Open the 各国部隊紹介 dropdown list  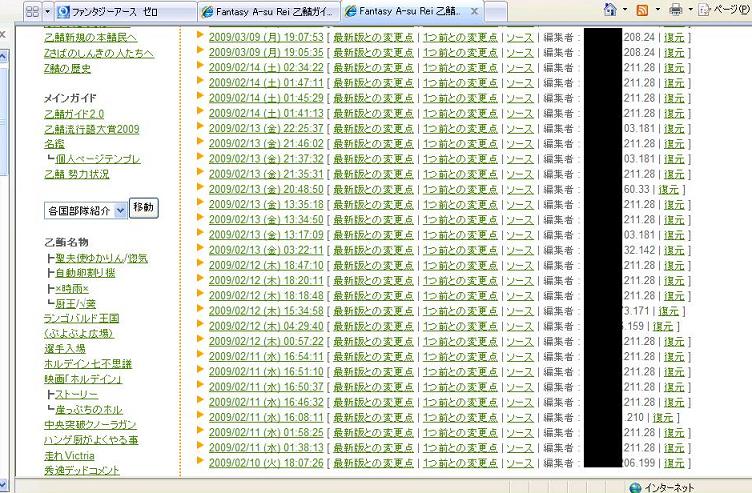pos(85,210)
